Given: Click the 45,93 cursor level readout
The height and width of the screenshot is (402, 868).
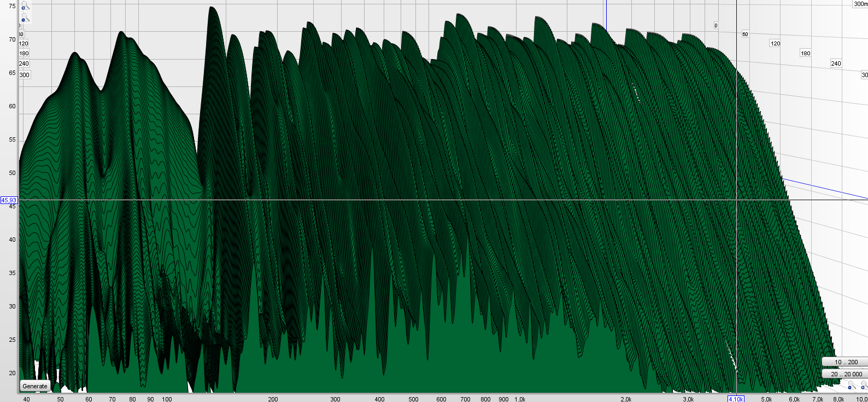Looking at the screenshot, I should (x=9, y=200).
